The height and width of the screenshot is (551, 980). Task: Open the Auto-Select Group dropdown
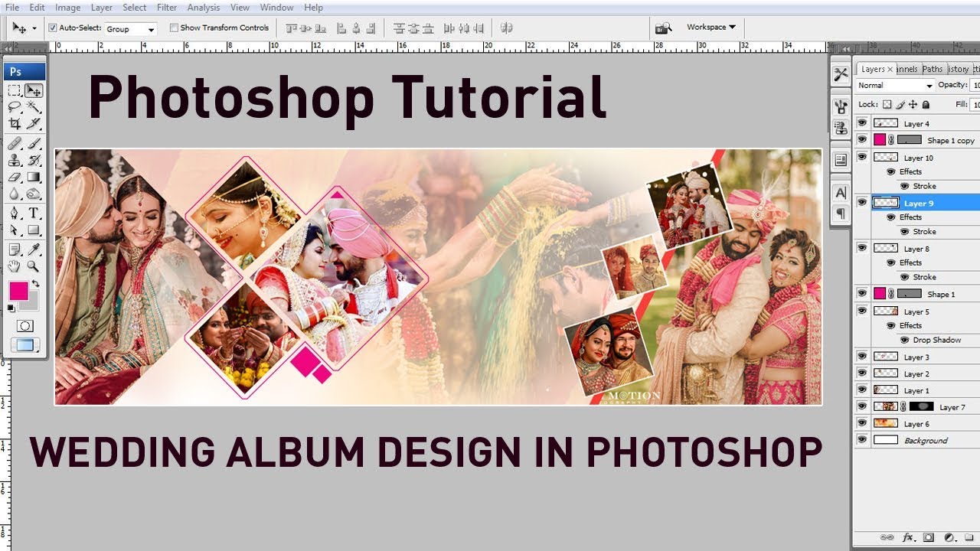tap(130, 29)
